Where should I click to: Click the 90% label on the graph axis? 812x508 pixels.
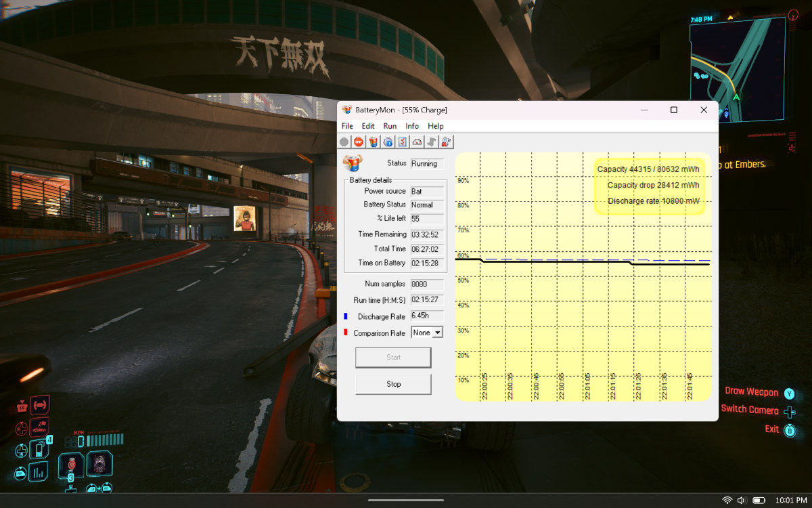click(x=463, y=180)
